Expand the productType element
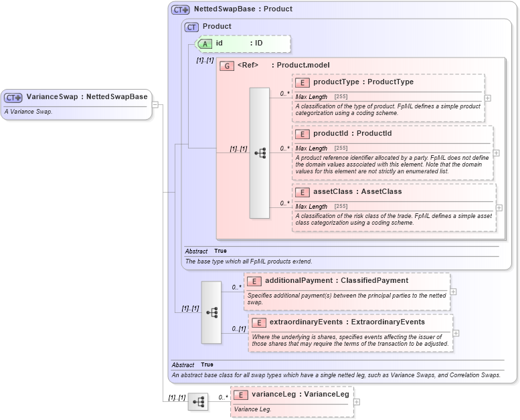 pos(487,98)
